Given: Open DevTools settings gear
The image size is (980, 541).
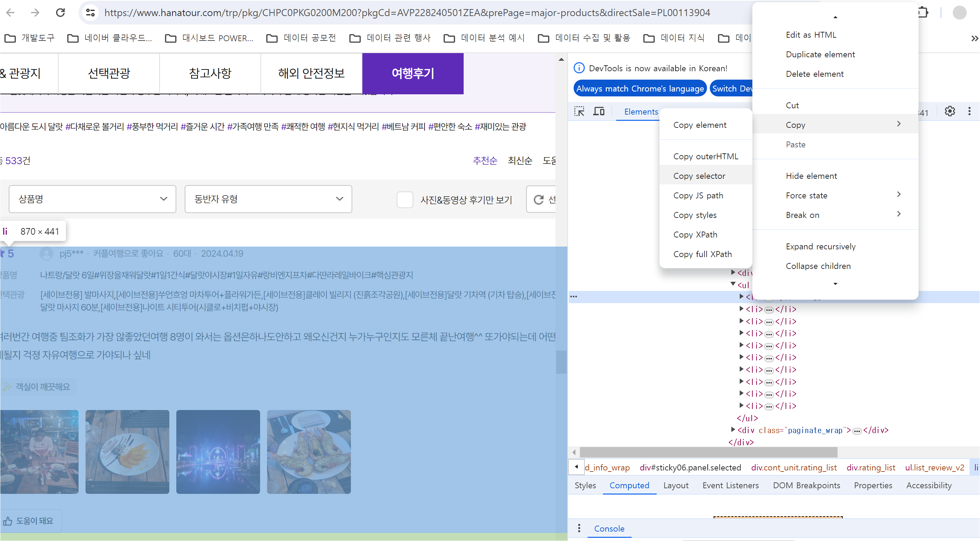Looking at the screenshot, I should [x=950, y=111].
